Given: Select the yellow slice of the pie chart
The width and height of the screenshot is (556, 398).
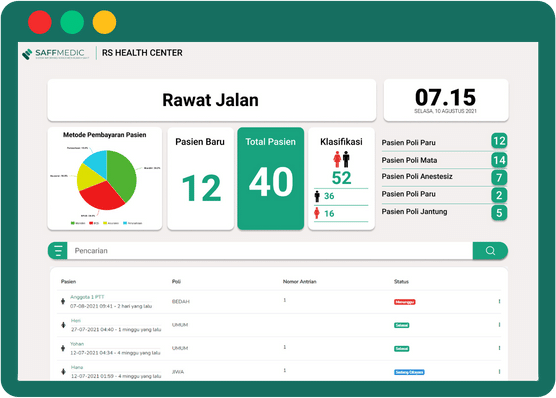Looking at the screenshot, I should point(88,177).
